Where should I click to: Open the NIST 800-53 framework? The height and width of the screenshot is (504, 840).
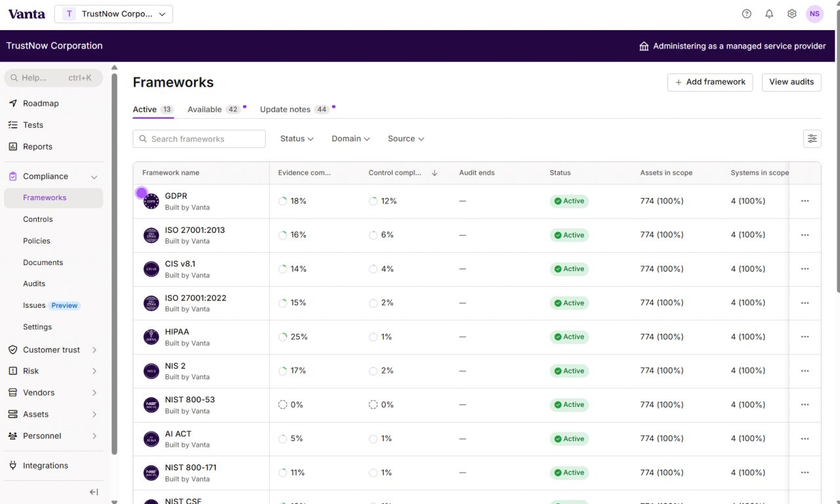[x=190, y=400]
